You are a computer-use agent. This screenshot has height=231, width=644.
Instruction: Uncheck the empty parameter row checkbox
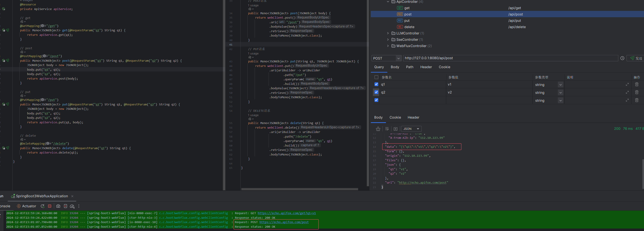376,100
